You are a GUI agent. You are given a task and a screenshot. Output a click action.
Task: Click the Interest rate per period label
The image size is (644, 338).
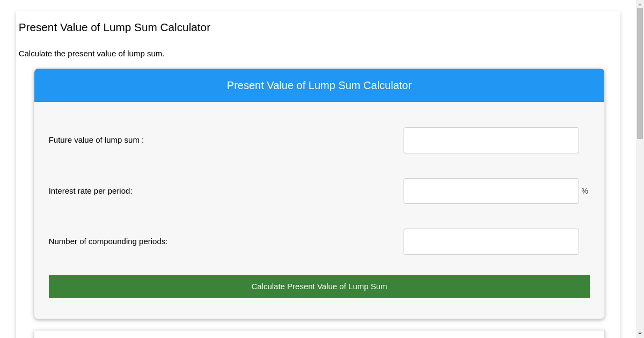coord(90,190)
